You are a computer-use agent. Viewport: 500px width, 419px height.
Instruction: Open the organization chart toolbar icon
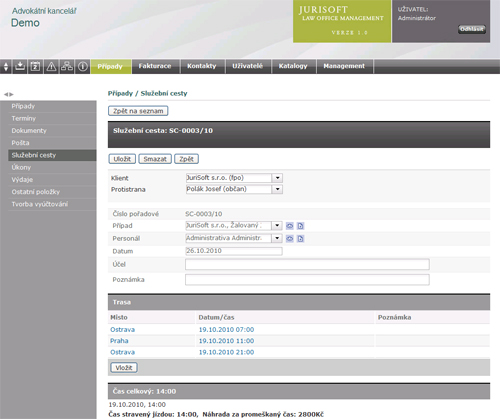[67, 66]
